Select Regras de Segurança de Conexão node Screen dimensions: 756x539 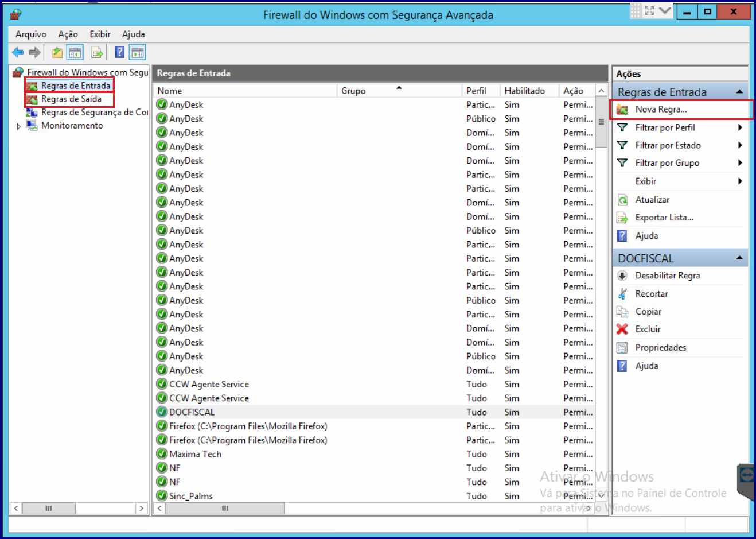(95, 113)
